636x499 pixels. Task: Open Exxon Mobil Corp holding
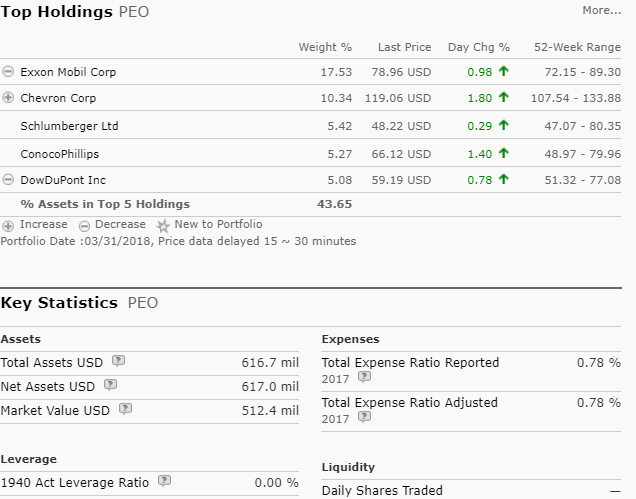pos(68,72)
